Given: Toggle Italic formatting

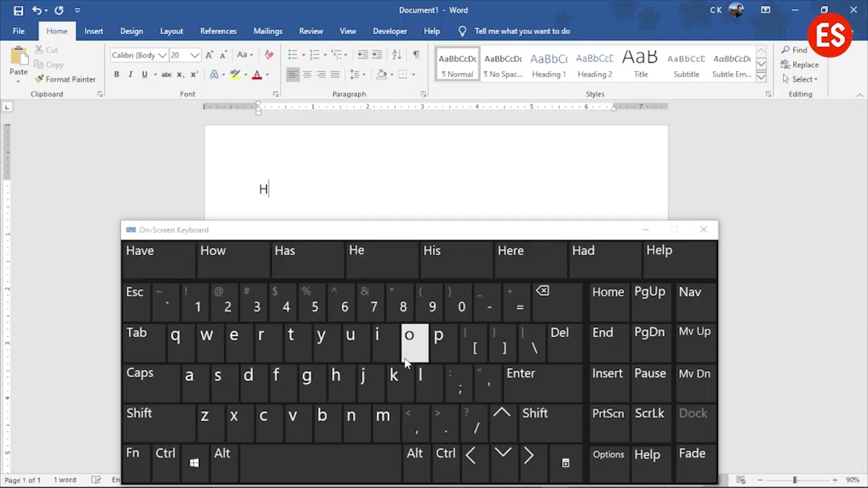Looking at the screenshot, I should click(x=130, y=75).
